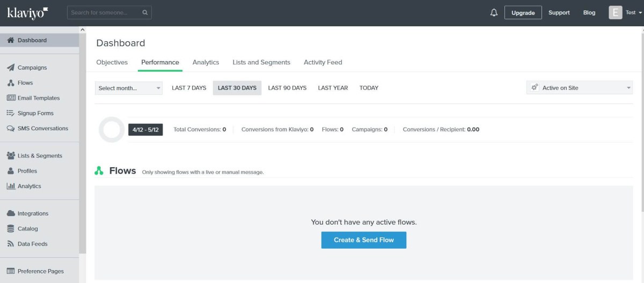This screenshot has height=283, width=644.
Task: Click the Analytics bar chart icon
Action: tap(11, 186)
